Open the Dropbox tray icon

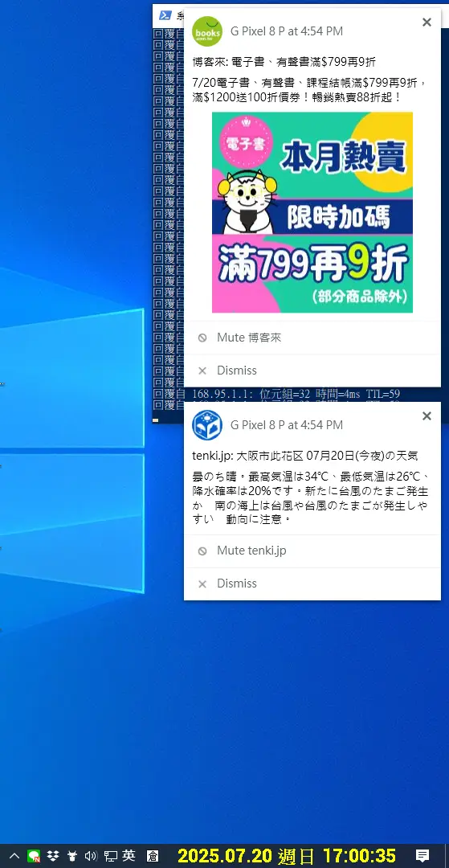coord(53,856)
